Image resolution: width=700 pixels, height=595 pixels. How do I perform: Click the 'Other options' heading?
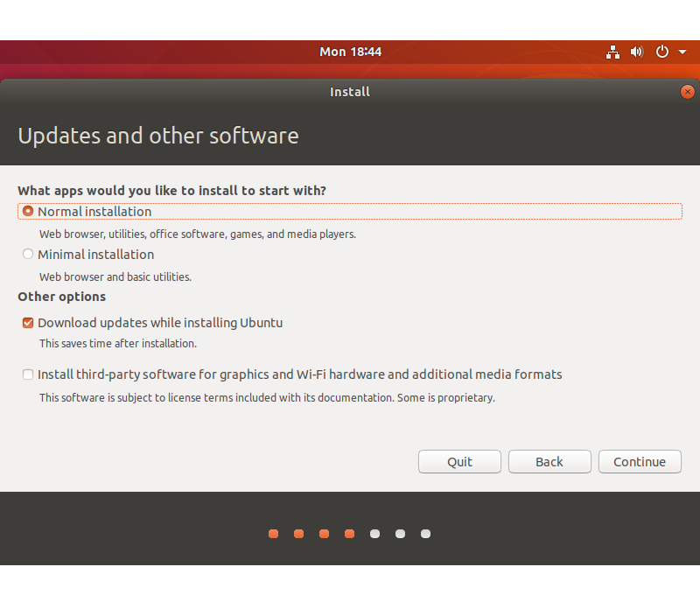[61, 297]
